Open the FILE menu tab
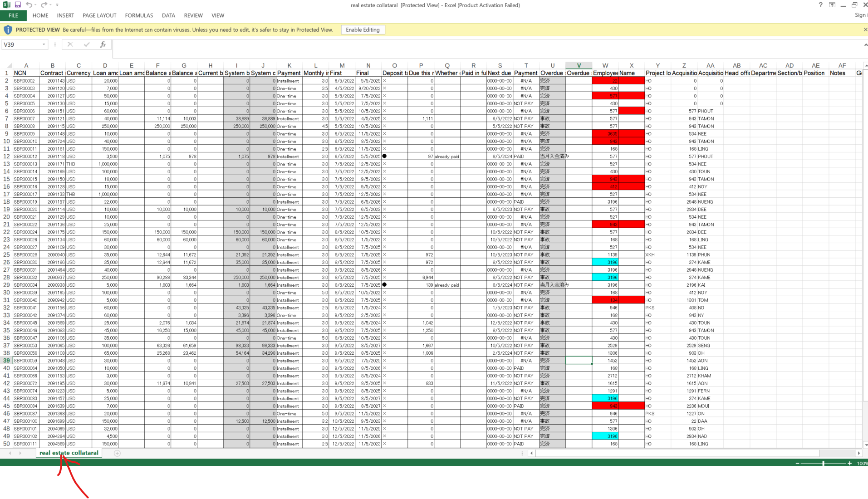This screenshot has width=868, height=499. (13, 15)
